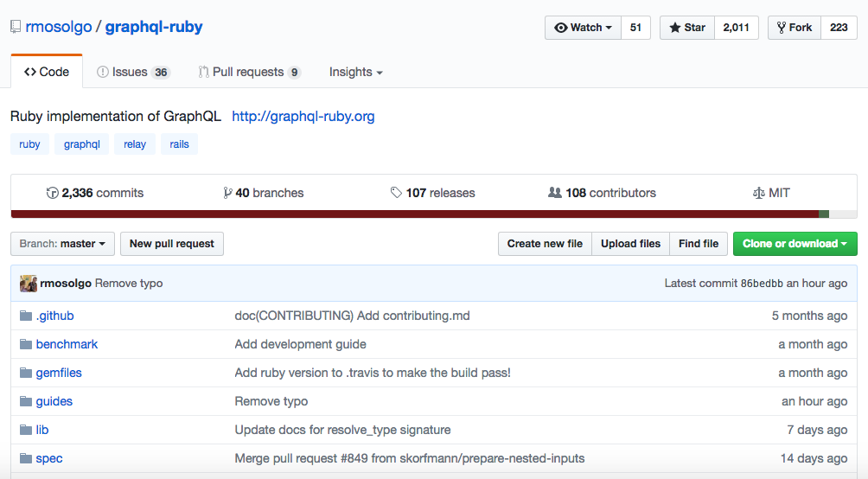The width and height of the screenshot is (868, 479).
Task: Open the Watch dropdown button
Action: coord(583,28)
